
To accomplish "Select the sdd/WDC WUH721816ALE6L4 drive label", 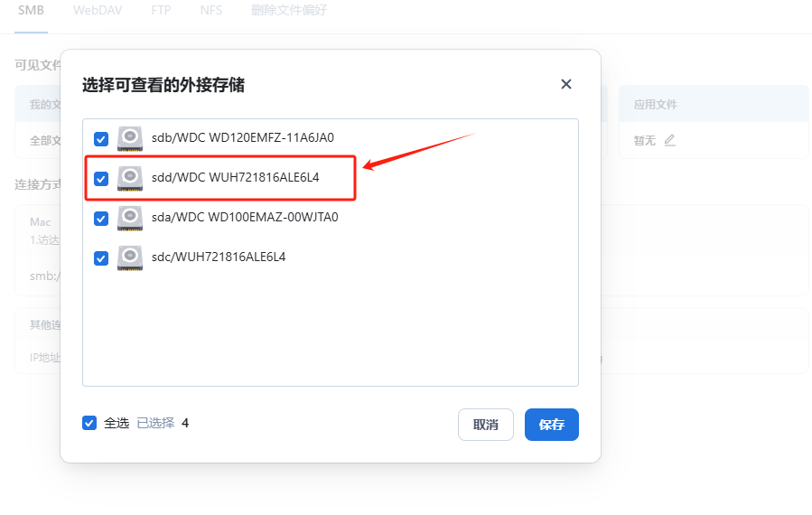I will tap(236, 178).
